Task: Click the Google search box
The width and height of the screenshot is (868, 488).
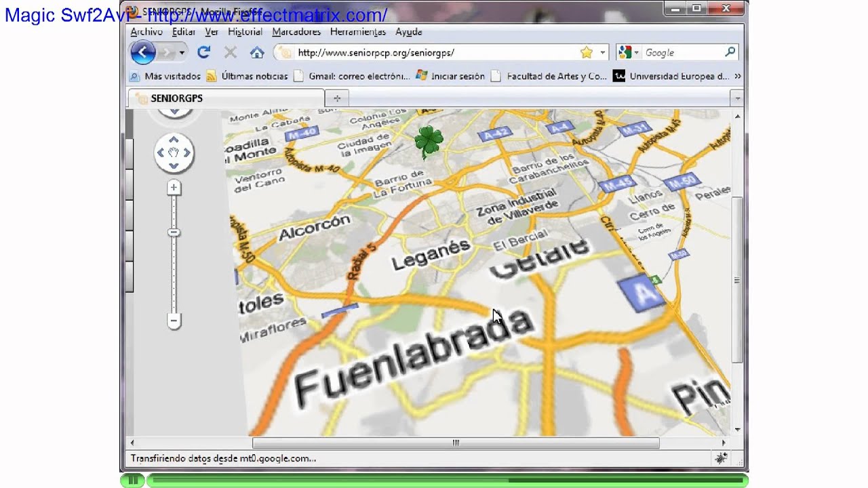Action: coord(682,52)
